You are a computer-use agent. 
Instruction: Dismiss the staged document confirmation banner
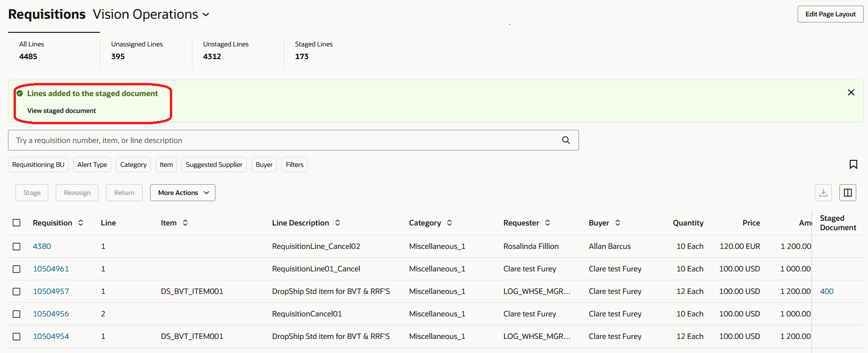(851, 93)
